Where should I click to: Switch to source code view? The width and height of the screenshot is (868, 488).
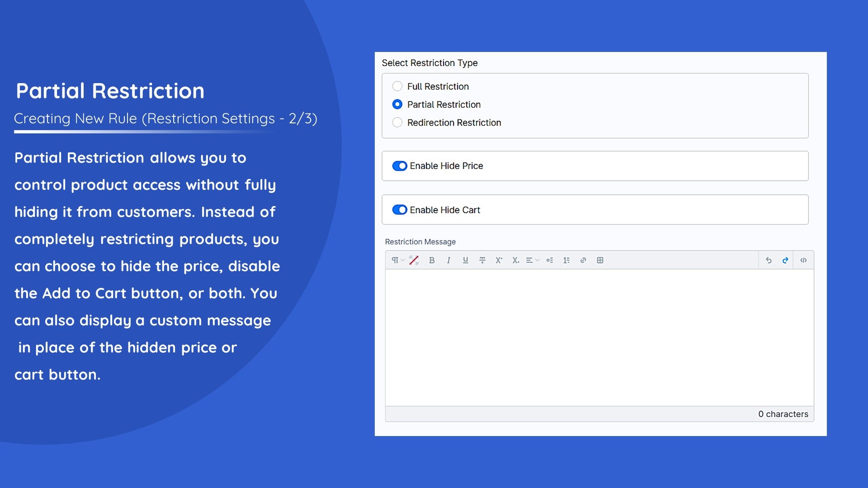[x=803, y=260]
